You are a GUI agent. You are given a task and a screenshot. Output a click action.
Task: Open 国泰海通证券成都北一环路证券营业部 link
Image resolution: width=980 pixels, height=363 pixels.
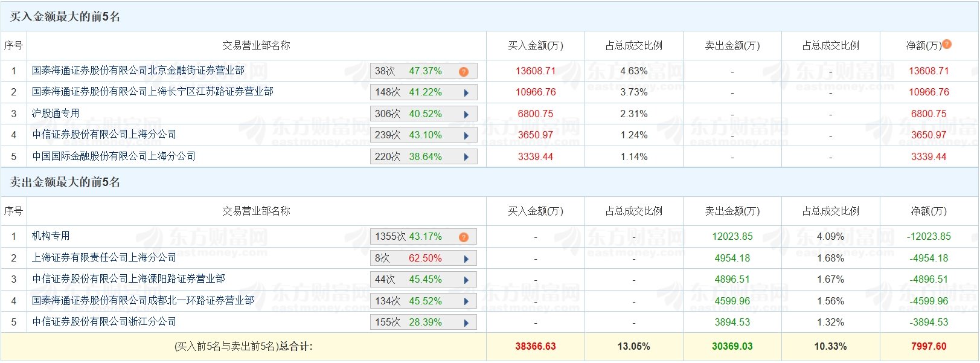click(x=143, y=301)
